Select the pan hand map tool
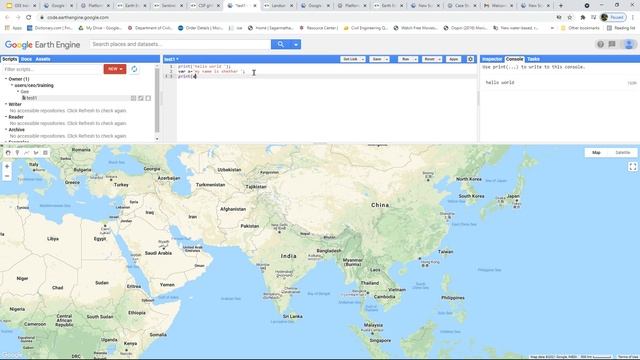The height and width of the screenshot is (360, 640). tap(8, 153)
